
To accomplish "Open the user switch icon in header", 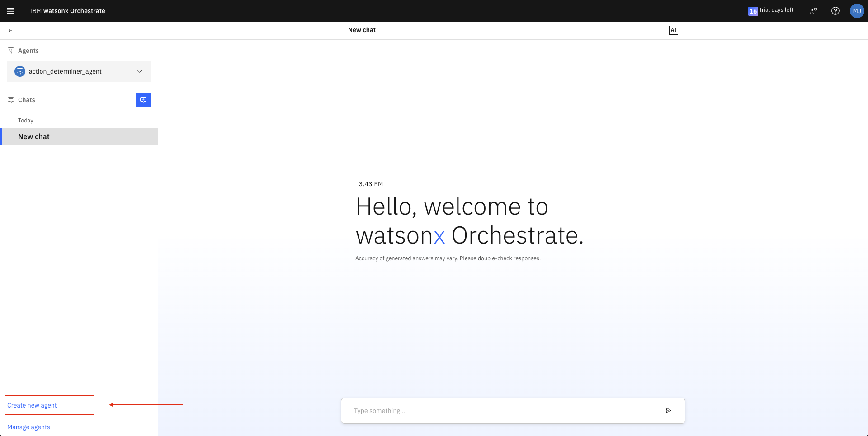I will click(x=814, y=11).
